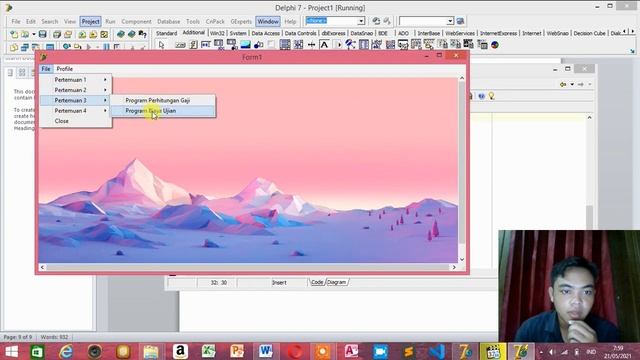
Task: Open the Profile menu in Form1
Action: (64, 69)
